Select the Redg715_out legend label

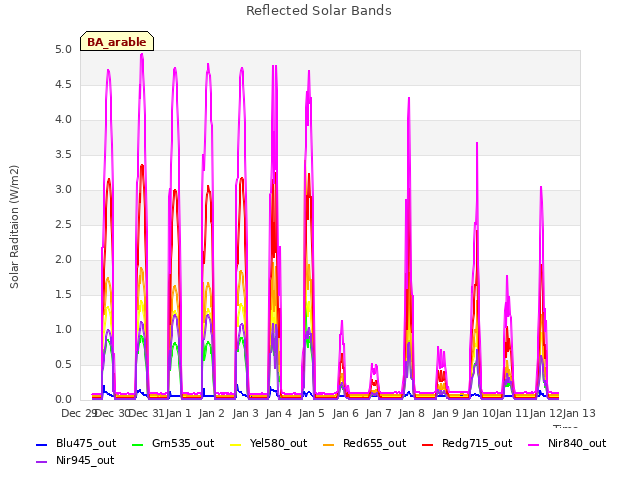pyautogui.click(x=477, y=443)
